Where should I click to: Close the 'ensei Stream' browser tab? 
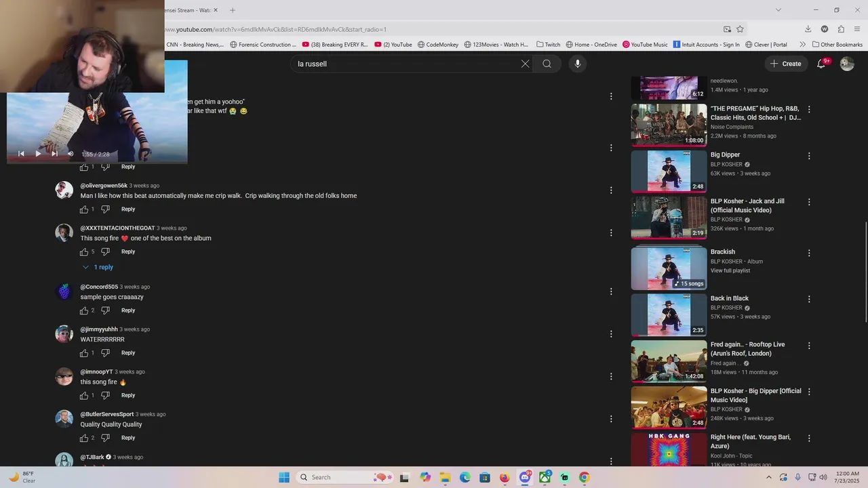pos(216,10)
